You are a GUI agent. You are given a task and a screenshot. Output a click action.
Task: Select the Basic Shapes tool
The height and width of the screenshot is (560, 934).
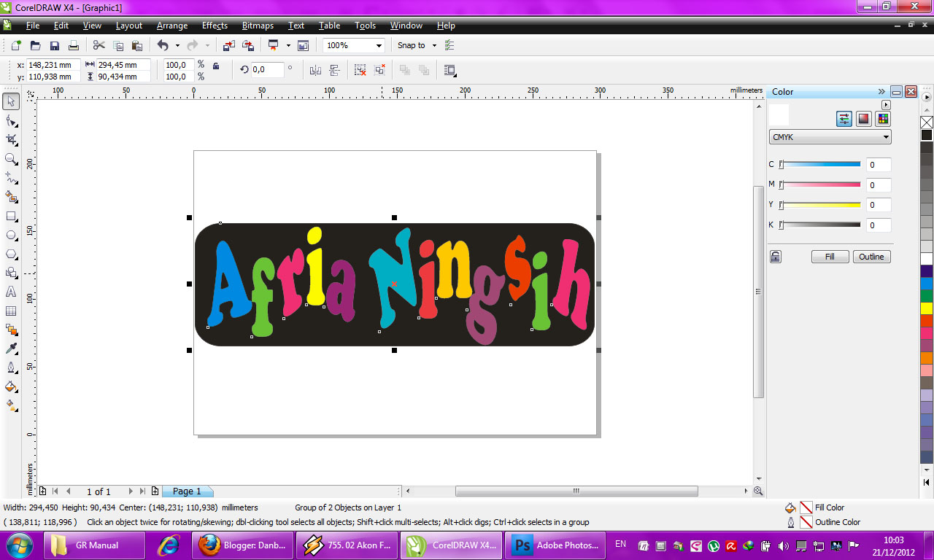tap(11, 273)
